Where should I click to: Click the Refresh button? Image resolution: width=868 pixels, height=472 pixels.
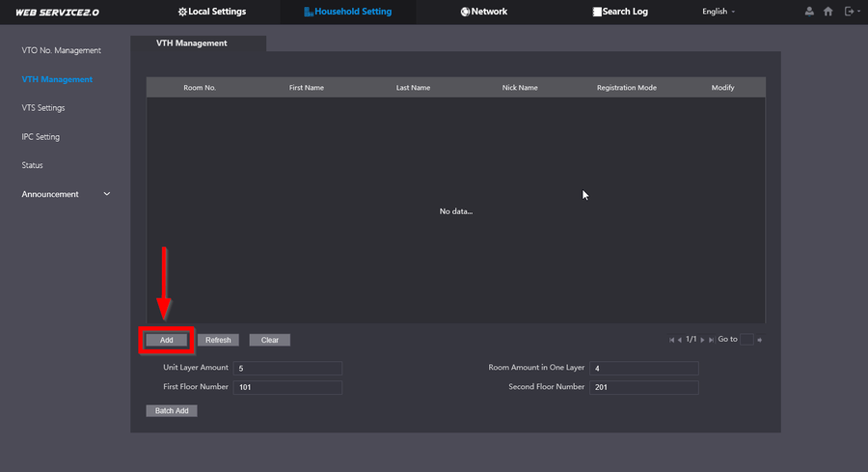click(x=218, y=340)
